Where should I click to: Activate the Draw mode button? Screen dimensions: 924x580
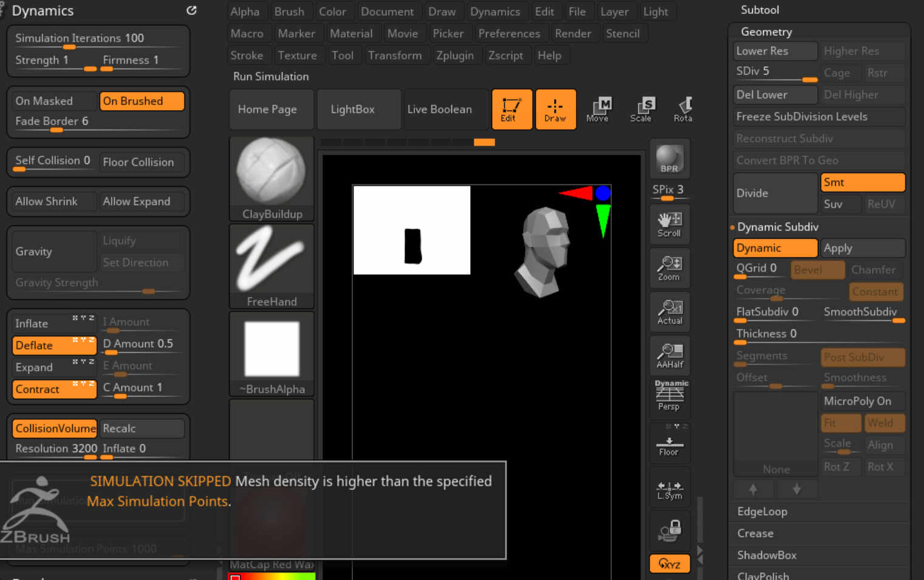pyautogui.click(x=555, y=109)
